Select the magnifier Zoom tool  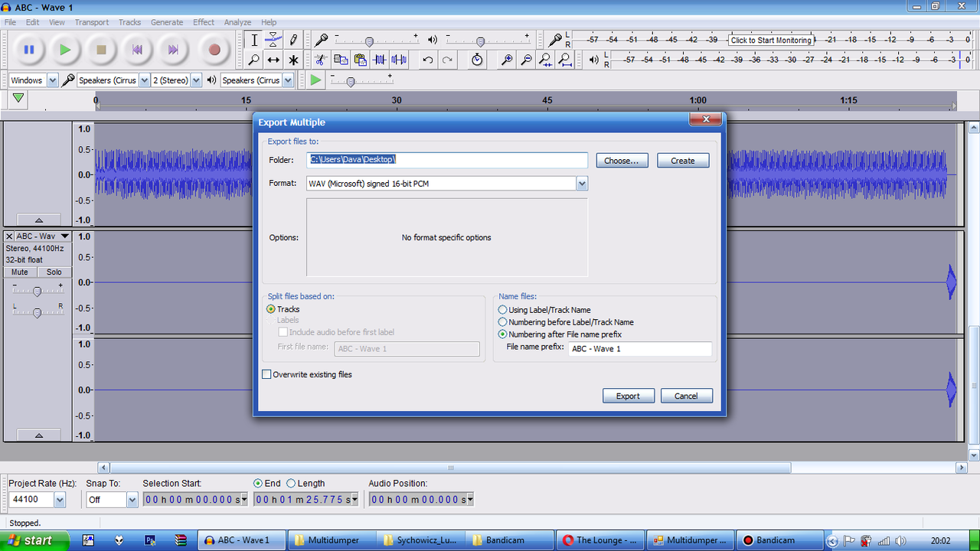[254, 60]
